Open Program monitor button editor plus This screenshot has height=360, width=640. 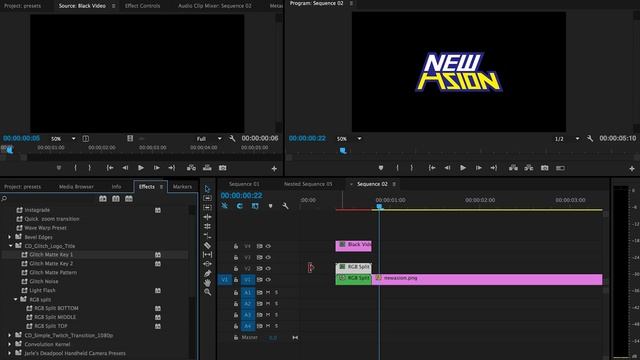[x=632, y=168]
